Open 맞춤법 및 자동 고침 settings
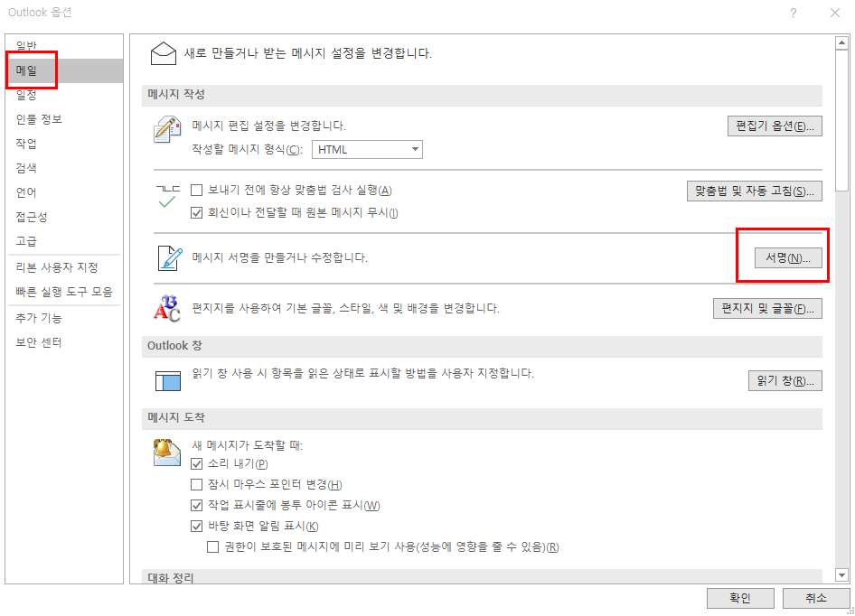Image resolution: width=855 pixels, height=616 pixels. (755, 191)
